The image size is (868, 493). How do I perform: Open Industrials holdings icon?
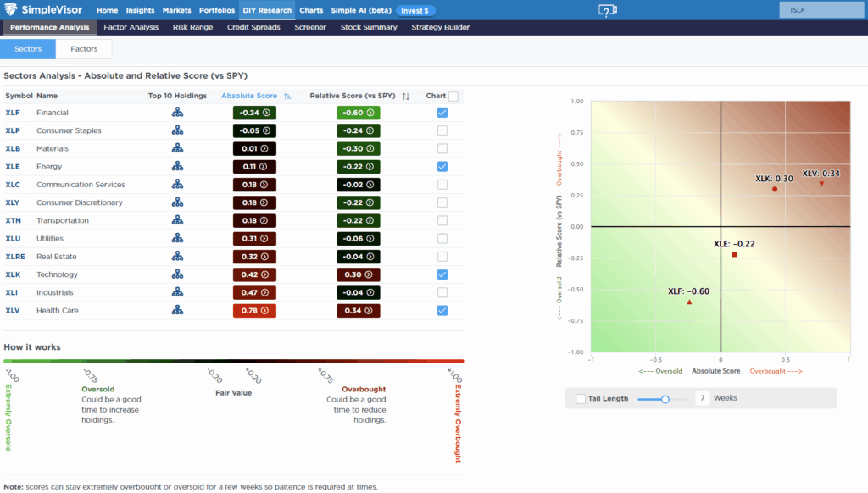click(177, 292)
